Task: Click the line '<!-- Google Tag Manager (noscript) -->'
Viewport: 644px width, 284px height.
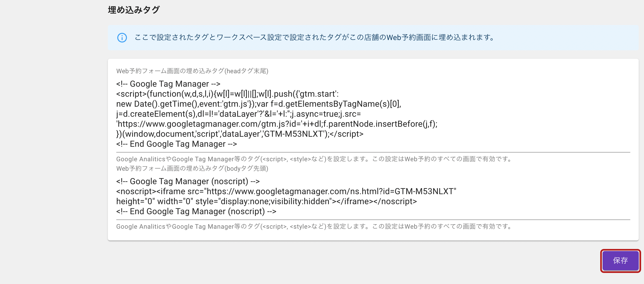Action: tap(188, 182)
